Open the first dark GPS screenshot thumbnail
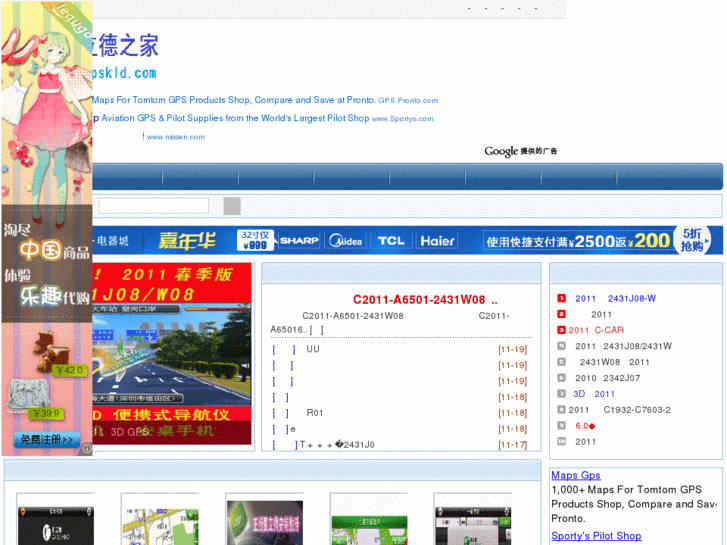The width and height of the screenshot is (727, 545). click(x=56, y=525)
